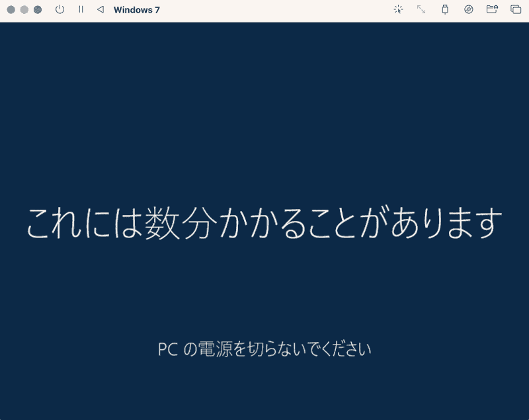Open the CD/DVD drive icon

tap(469, 9)
